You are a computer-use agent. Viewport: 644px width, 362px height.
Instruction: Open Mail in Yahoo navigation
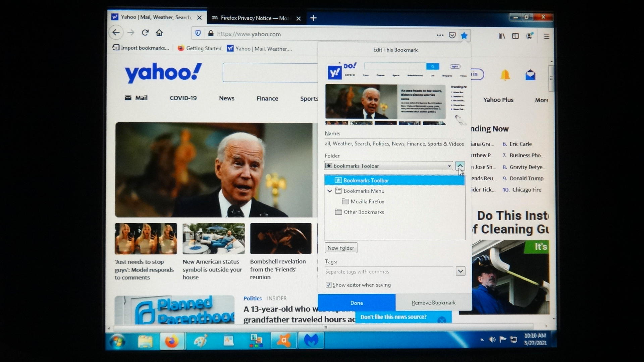[x=136, y=98]
